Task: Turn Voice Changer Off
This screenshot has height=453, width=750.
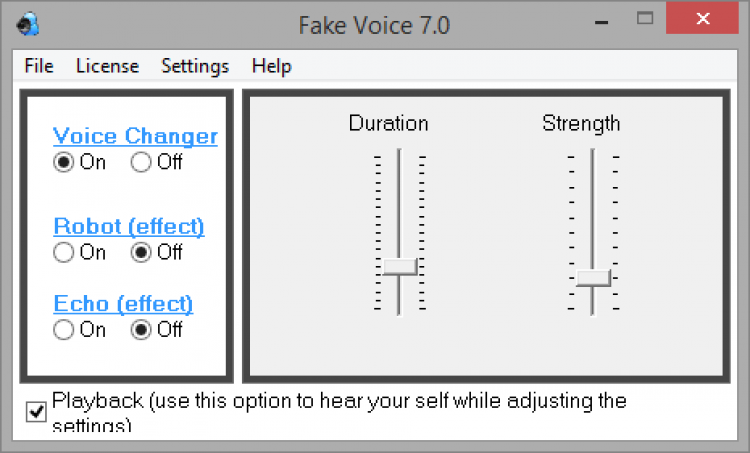Action: coord(141,162)
